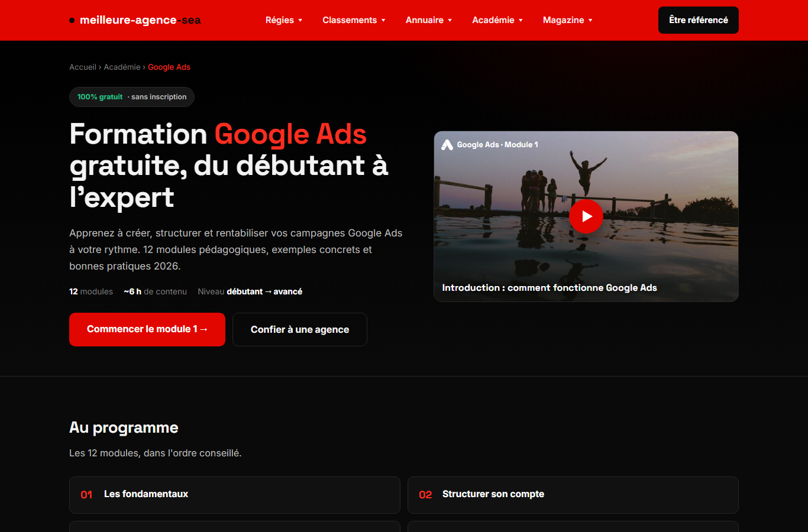
Task: Click Confier à une agence button
Action: (x=300, y=329)
